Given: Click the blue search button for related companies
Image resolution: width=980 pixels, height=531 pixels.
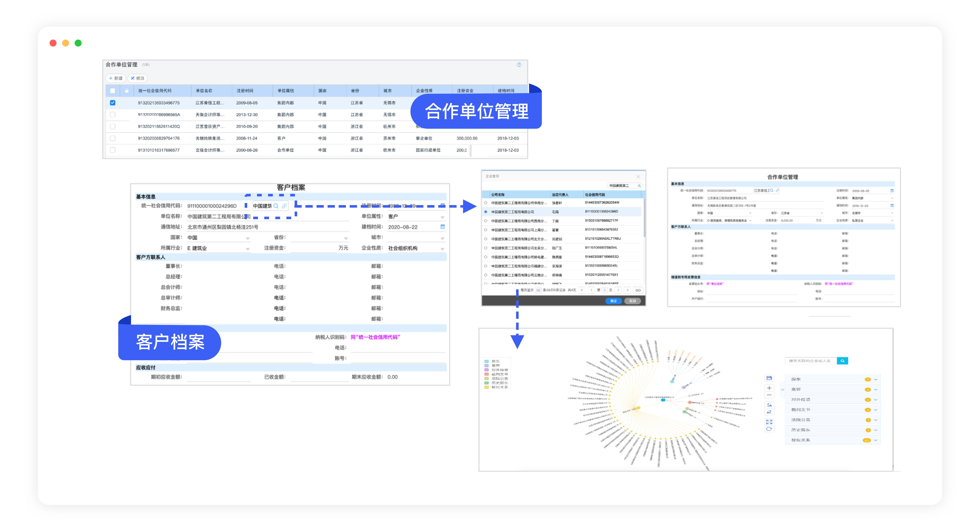Looking at the screenshot, I should point(842,361).
